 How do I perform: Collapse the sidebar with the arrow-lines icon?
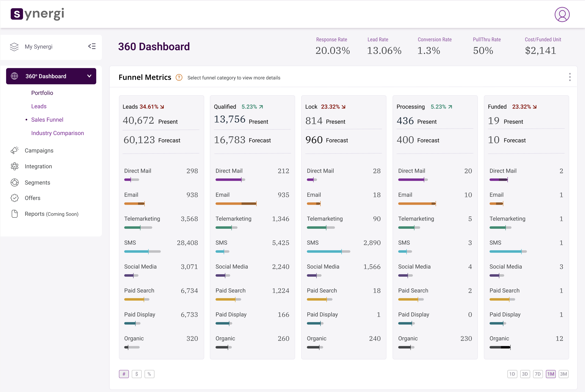(92, 46)
